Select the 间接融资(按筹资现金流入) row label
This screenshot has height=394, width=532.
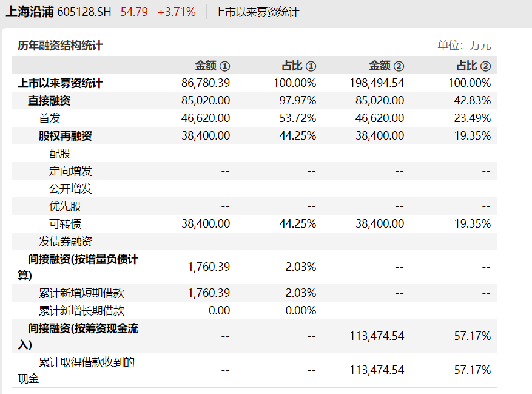(78, 336)
